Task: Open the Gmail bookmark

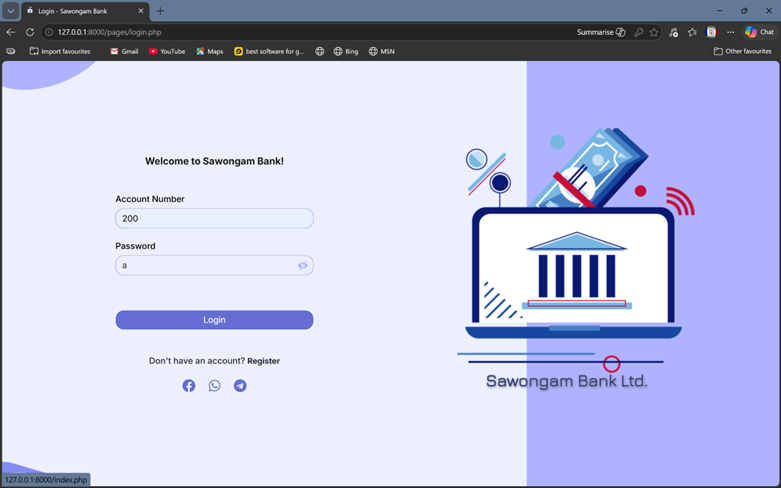Action: tap(124, 51)
